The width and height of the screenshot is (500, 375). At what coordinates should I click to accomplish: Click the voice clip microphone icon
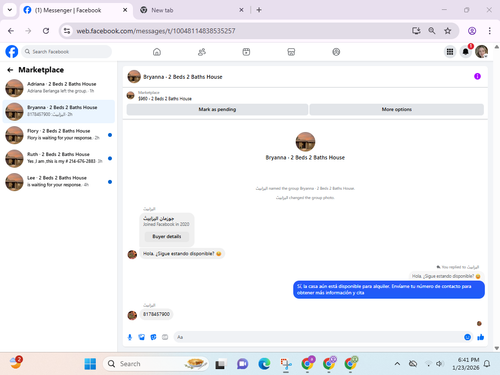[x=130, y=337]
